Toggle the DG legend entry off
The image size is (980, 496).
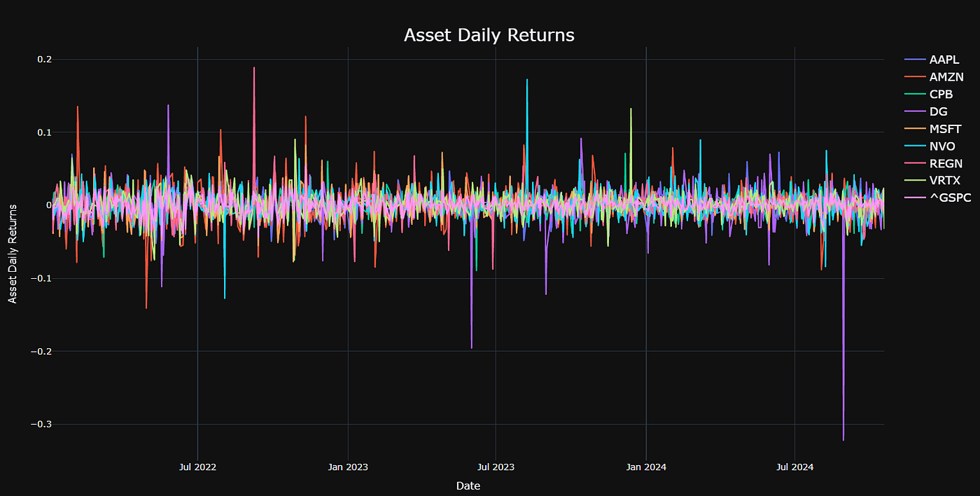[938, 111]
